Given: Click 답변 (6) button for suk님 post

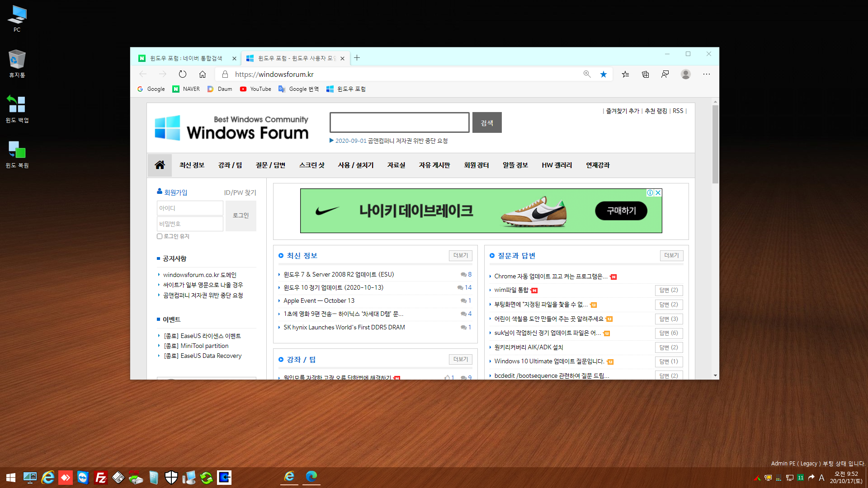Looking at the screenshot, I should pos(669,333).
